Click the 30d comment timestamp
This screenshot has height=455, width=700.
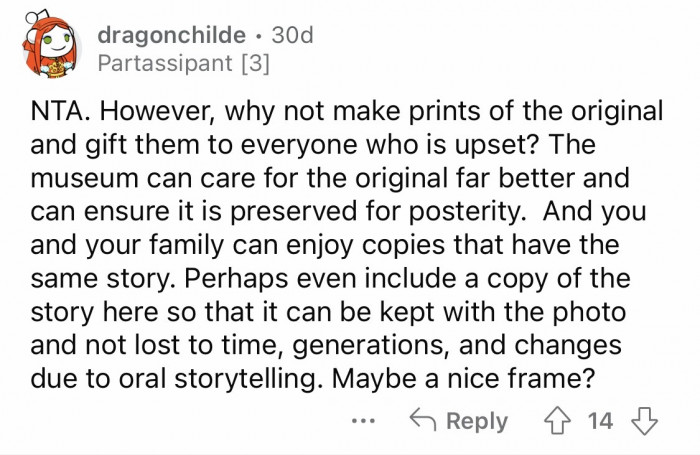coord(293,34)
